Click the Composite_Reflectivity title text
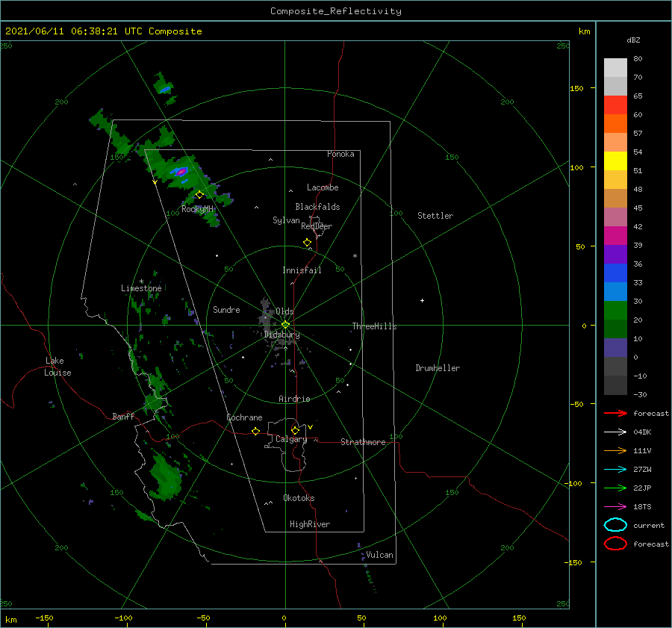This screenshot has width=672, height=628. click(x=335, y=11)
